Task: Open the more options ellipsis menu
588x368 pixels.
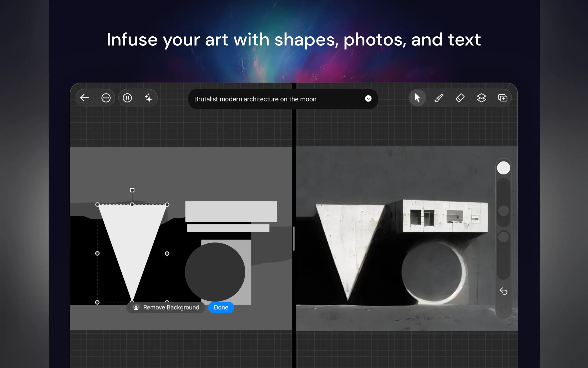Action: 106,98
